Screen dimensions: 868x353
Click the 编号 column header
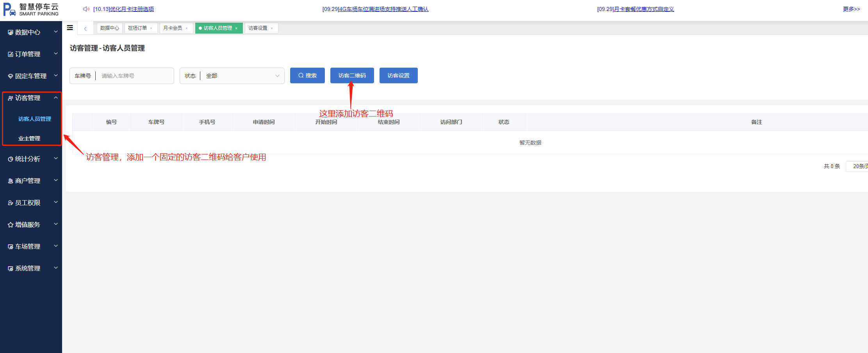[111, 122]
